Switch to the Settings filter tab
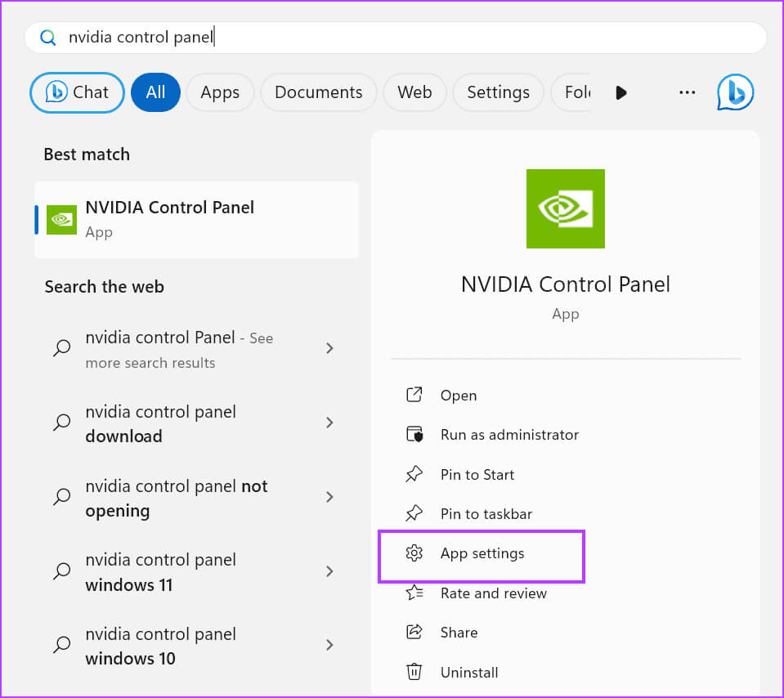This screenshot has height=698, width=784. pyautogui.click(x=498, y=92)
